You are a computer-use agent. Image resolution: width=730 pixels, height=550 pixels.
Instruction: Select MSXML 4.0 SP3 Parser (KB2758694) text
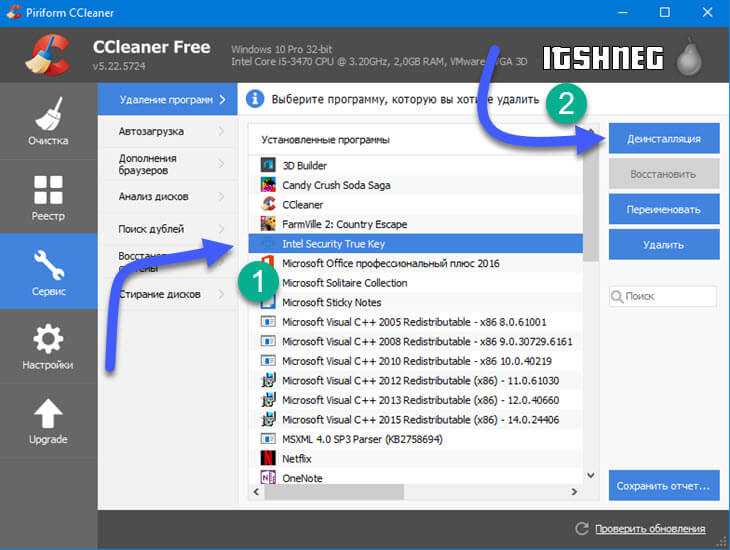click(362, 439)
